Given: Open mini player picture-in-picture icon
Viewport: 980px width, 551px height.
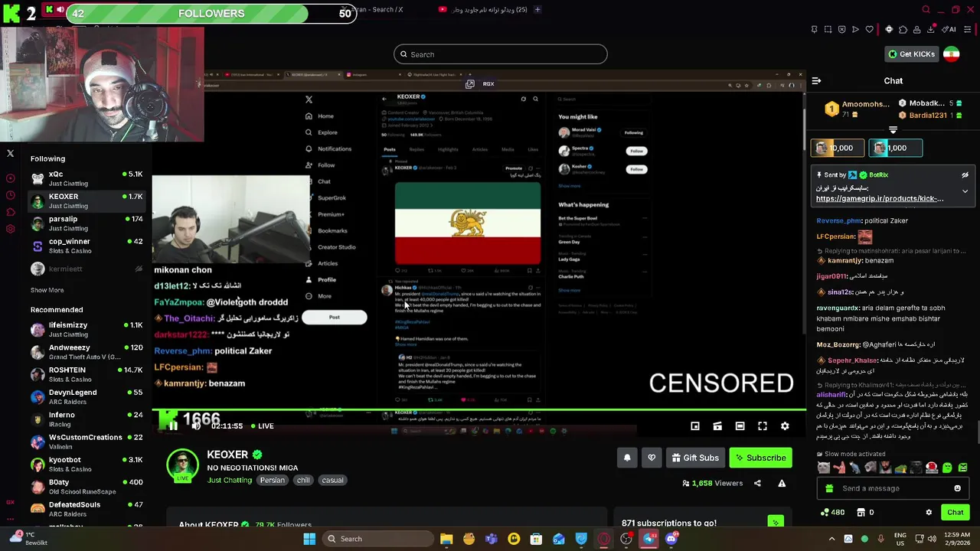Looking at the screenshot, I should 695,426.
